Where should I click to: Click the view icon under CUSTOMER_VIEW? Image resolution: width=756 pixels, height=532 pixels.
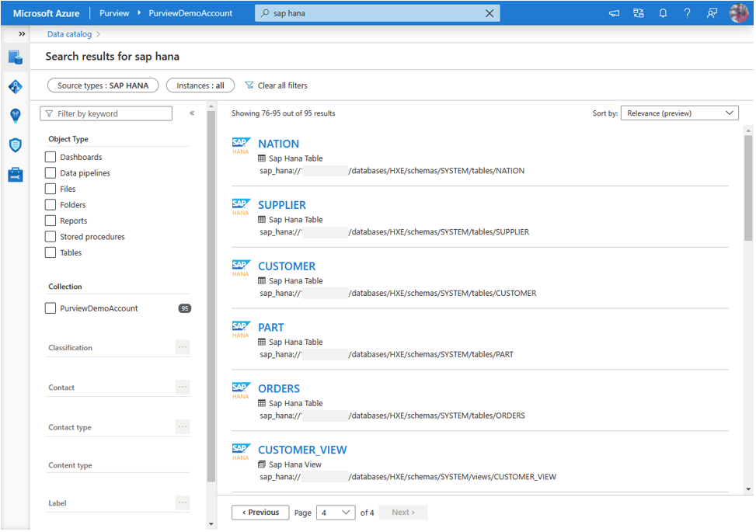pos(262,464)
